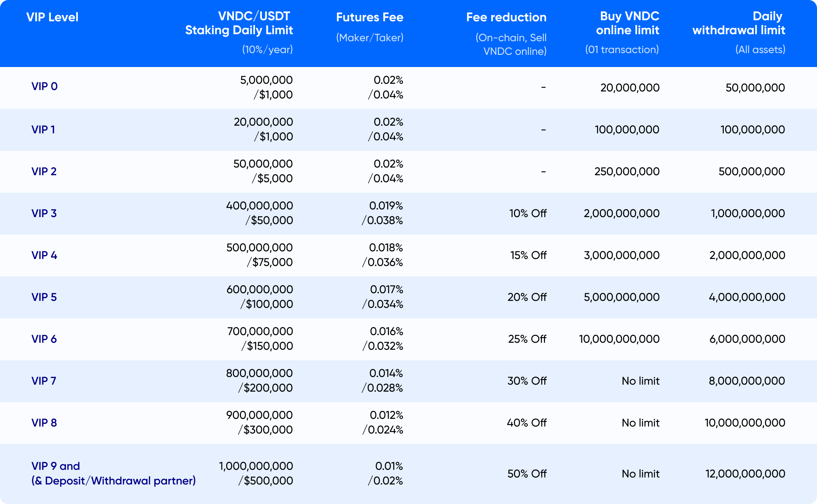This screenshot has width=817, height=504.
Task: Click the 30% Off fee reduction cell
Action: coord(527,381)
